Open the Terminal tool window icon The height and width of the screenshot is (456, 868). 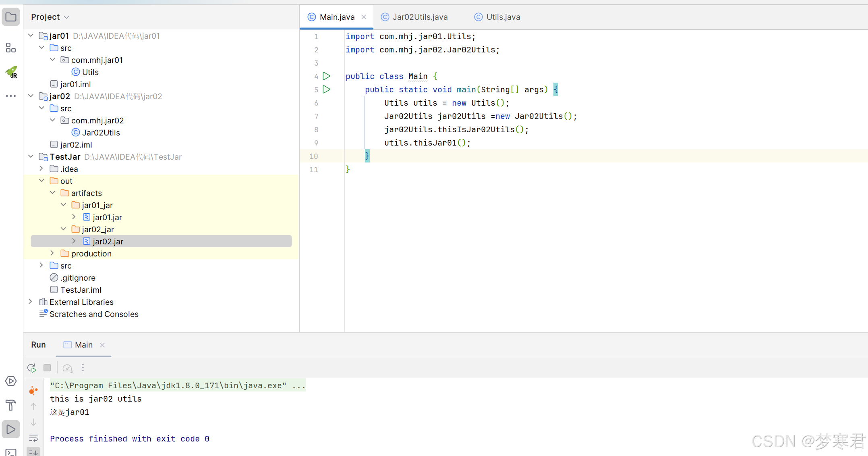pyautogui.click(x=11, y=452)
